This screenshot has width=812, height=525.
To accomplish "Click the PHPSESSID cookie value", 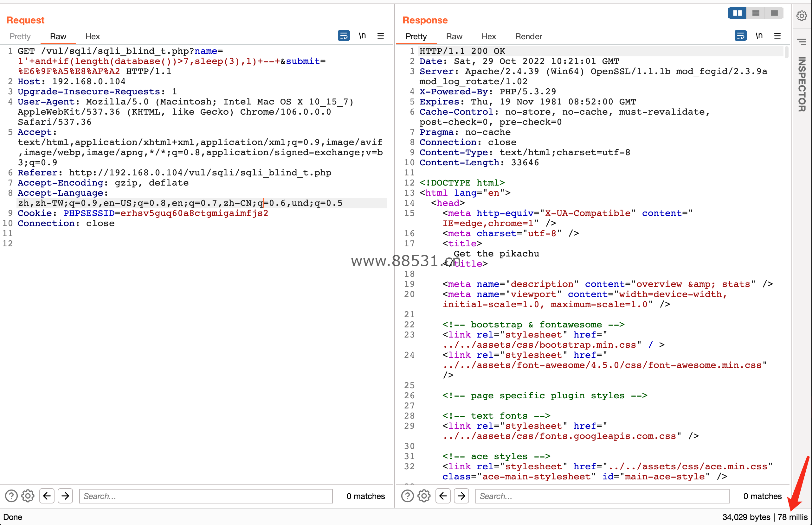I will click(194, 213).
